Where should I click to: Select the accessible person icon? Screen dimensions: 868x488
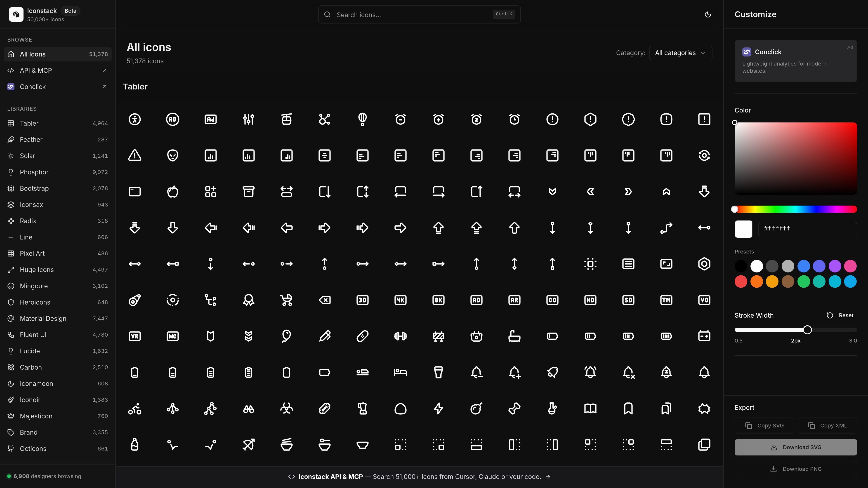click(134, 119)
